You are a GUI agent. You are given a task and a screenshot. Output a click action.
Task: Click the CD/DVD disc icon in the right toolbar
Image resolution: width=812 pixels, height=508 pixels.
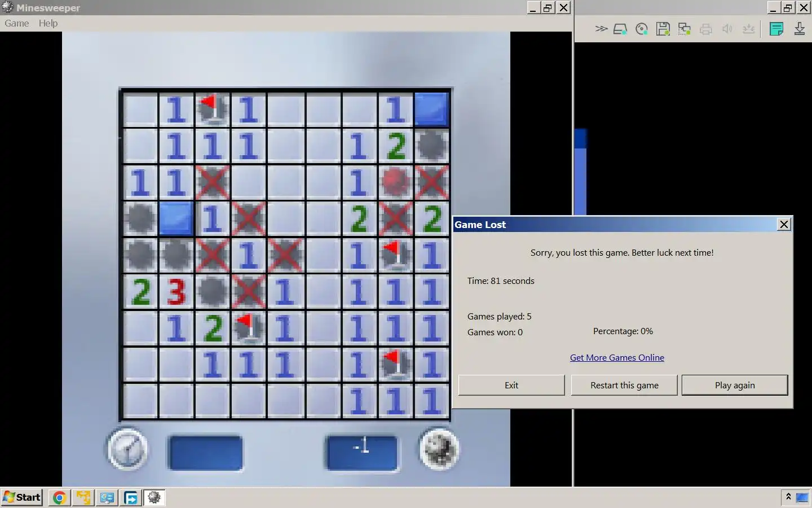coord(642,29)
